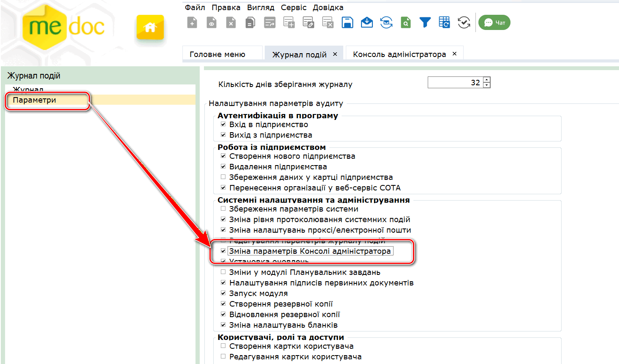
Task: Toggle 'Зміна параметрів Консолі адміністратора' checkbox
Action: [223, 251]
